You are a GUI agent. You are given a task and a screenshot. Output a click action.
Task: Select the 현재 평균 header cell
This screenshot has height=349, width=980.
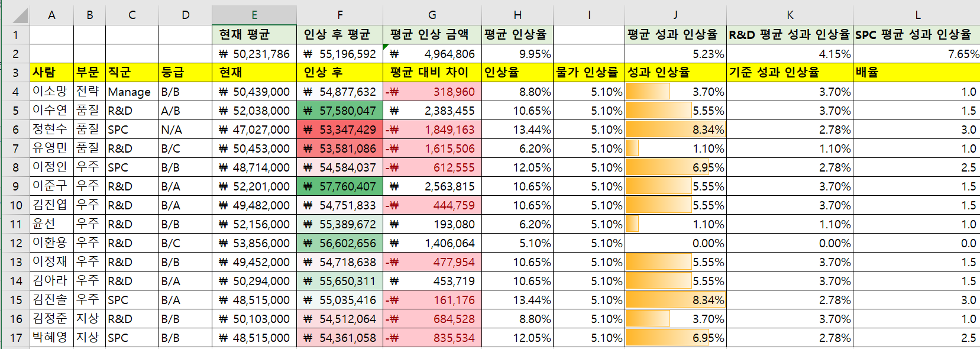click(254, 34)
